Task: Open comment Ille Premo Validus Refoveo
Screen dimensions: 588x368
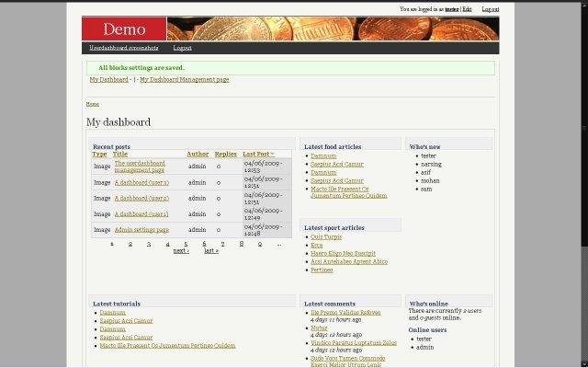Action: (x=345, y=313)
